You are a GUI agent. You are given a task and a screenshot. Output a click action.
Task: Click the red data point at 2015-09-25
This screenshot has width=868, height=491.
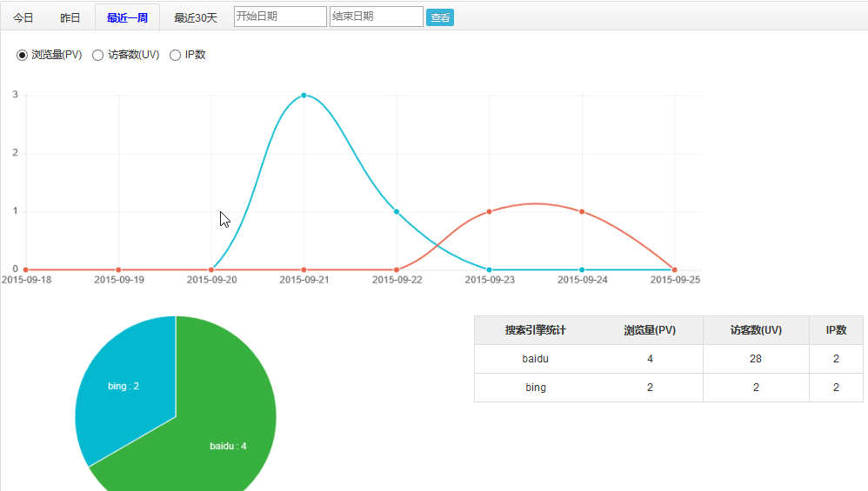[675, 269]
